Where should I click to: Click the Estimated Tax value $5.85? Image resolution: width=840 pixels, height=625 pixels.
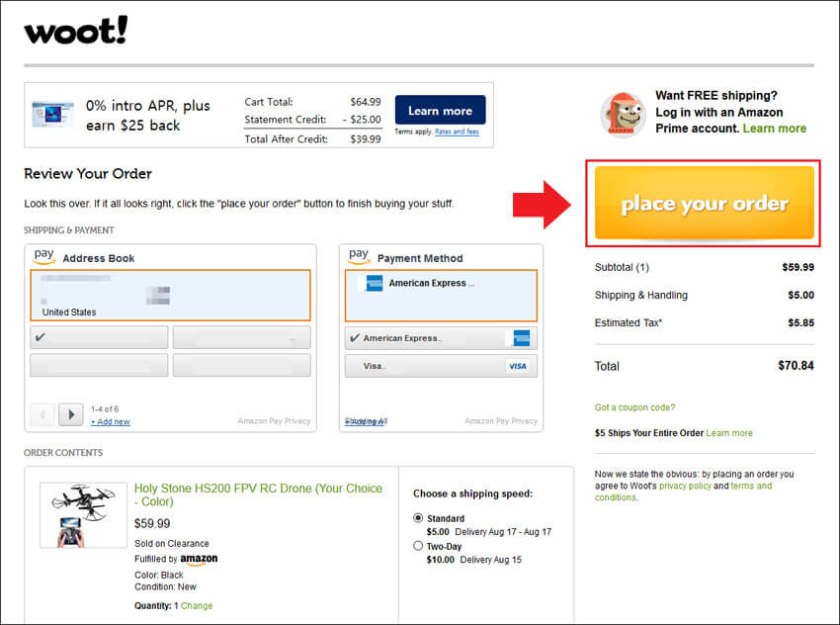(800, 322)
